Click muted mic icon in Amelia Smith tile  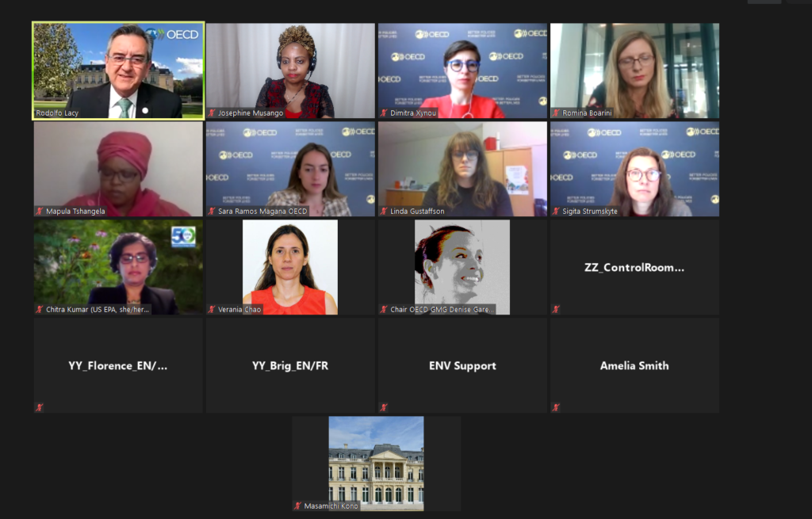(556, 408)
